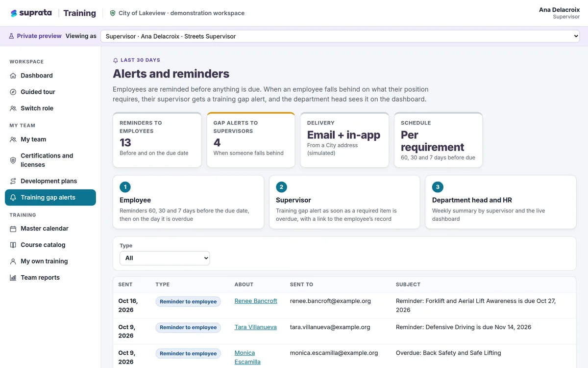Click the Gap alerts to supervisors card
The width and height of the screenshot is (588, 368).
tap(251, 140)
